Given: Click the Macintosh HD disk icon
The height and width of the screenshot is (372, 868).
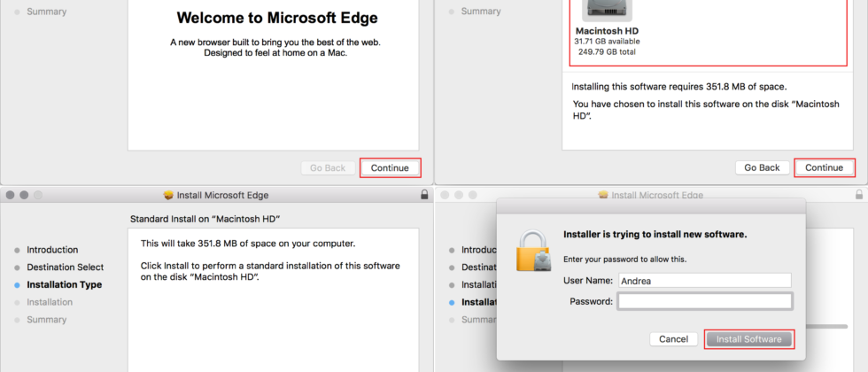Looking at the screenshot, I should coord(608,10).
